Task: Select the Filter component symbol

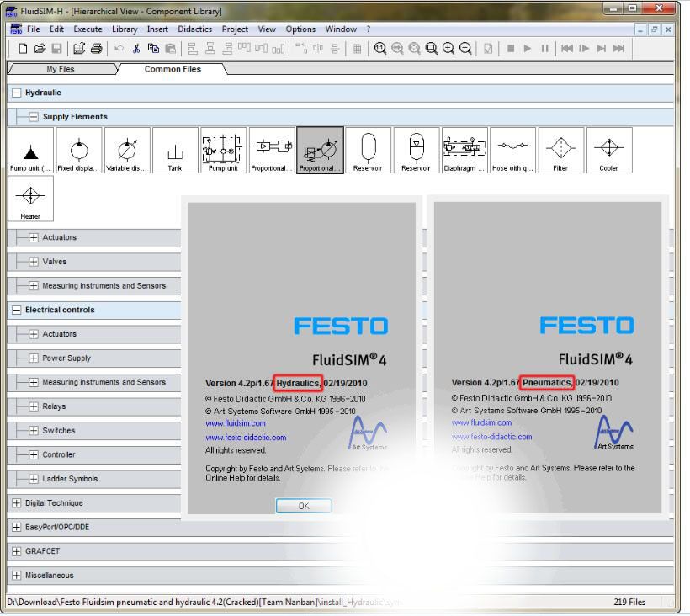Action: (x=561, y=151)
